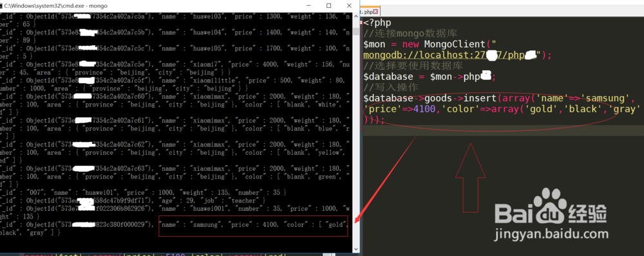Click the insert method call in editor

coord(480,98)
